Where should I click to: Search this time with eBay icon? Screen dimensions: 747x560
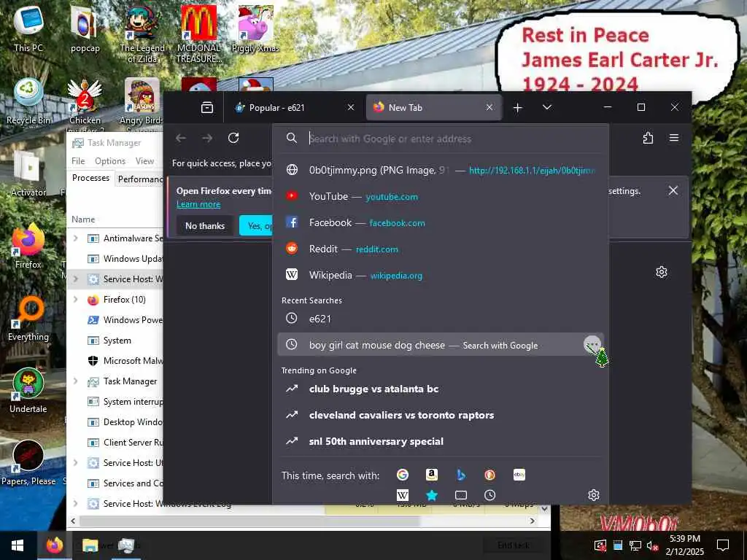click(x=519, y=475)
